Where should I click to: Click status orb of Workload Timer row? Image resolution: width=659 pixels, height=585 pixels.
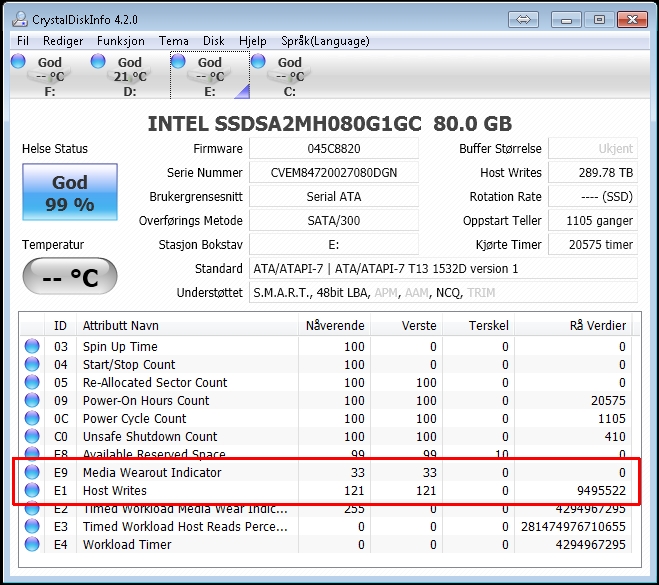(x=32, y=544)
